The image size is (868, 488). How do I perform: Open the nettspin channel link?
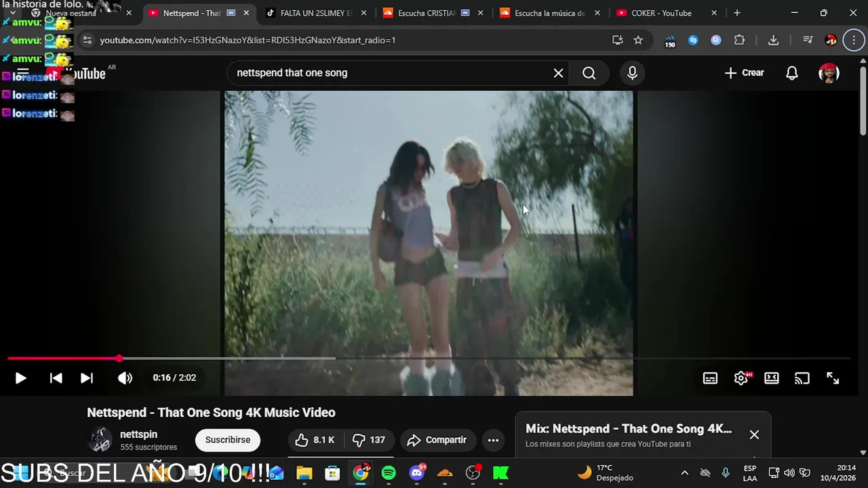click(x=138, y=434)
